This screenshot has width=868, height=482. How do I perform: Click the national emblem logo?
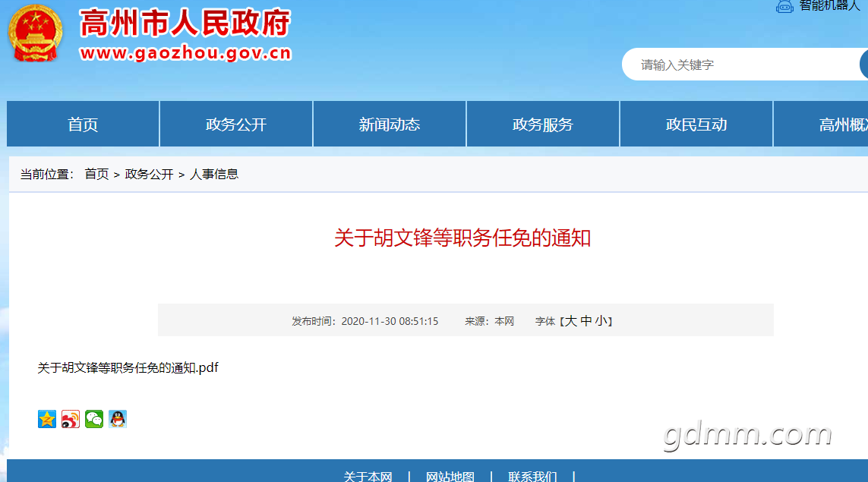pyautogui.click(x=35, y=33)
